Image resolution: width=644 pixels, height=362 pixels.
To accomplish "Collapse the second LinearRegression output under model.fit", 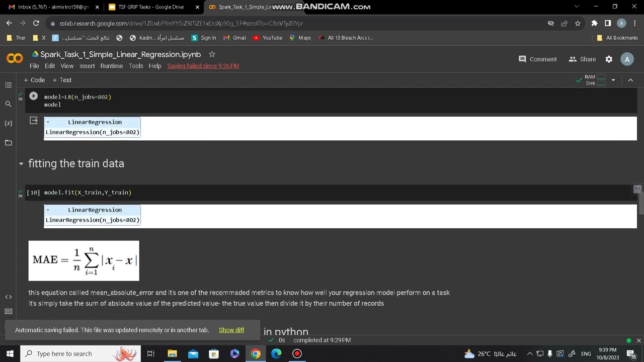I will (48, 210).
